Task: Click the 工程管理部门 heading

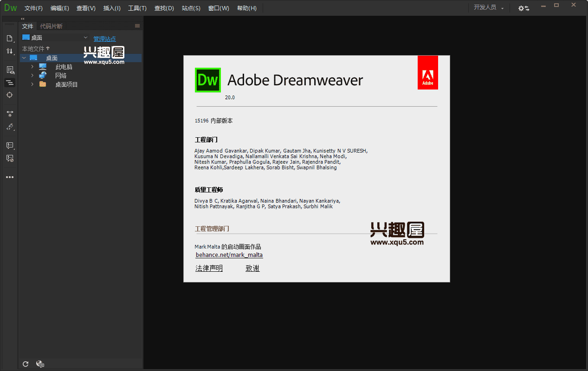Action: (x=212, y=229)
